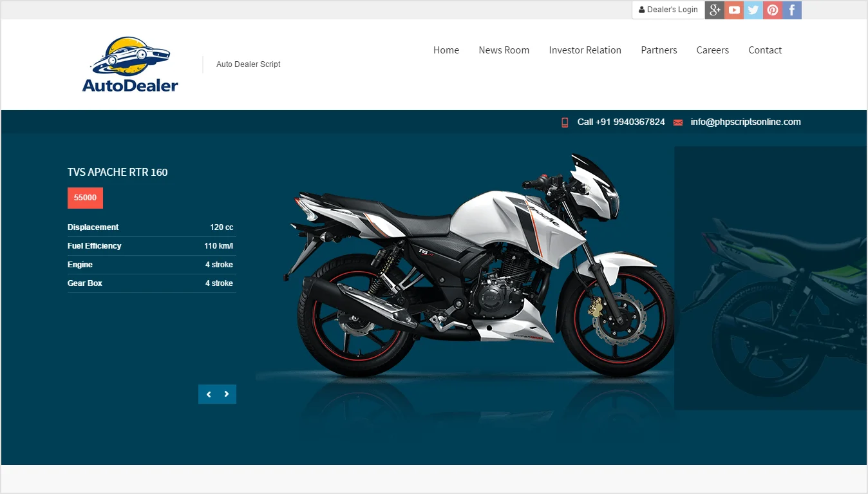Click the 55000 price button
The image size is (868, 494).
[x=85, y=198]
